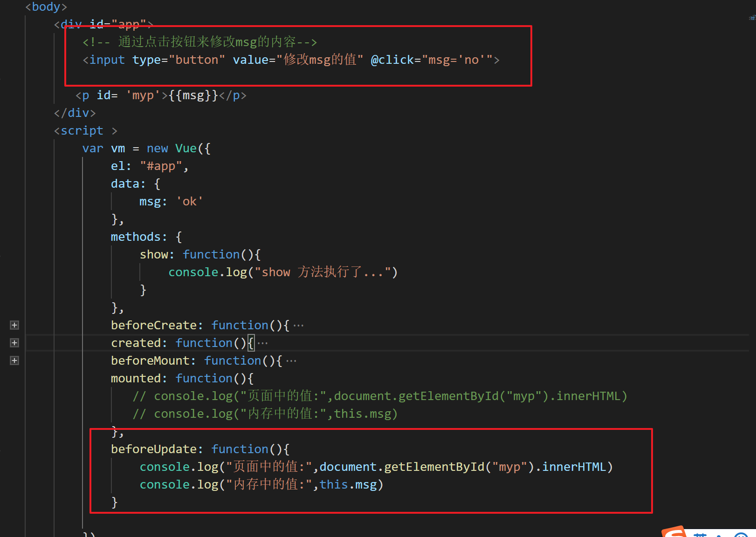Click the msg: 'ok' property

[171, 201]
